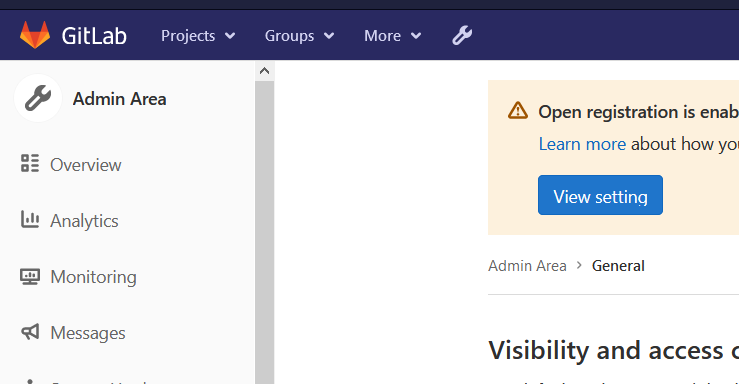Click the Visibility and access heading
The width and height of the screenshot is (739, 384).
click(613, 351)
